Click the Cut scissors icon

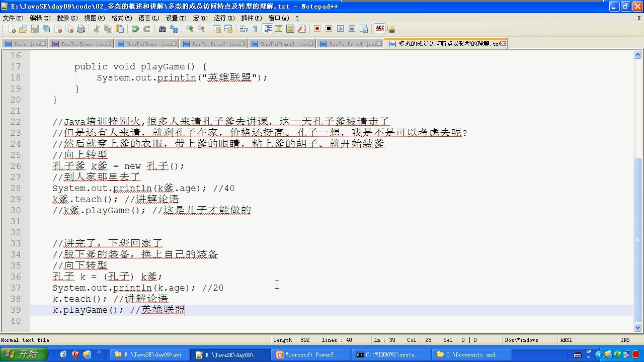coord(97,29)
